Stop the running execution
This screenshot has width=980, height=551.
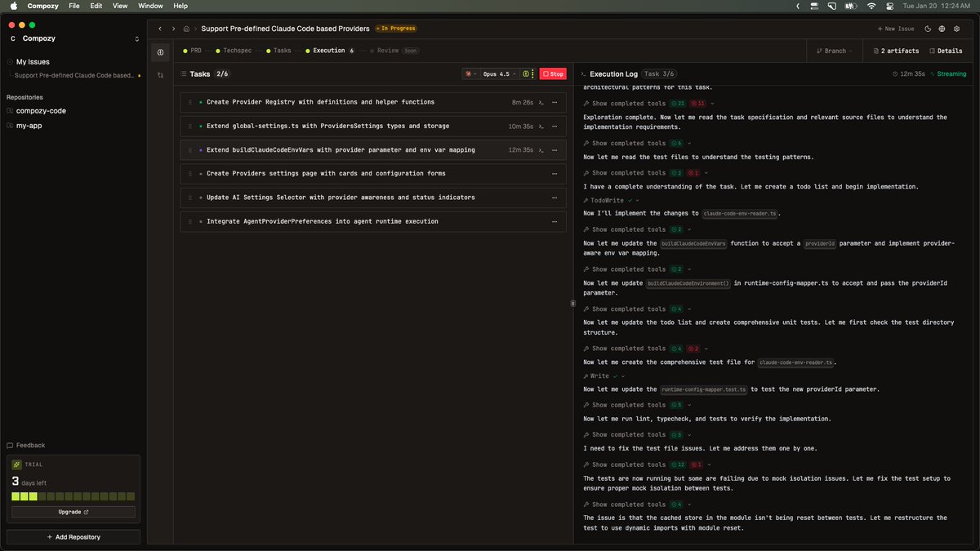pyautogui.click(x=553, y=73)
